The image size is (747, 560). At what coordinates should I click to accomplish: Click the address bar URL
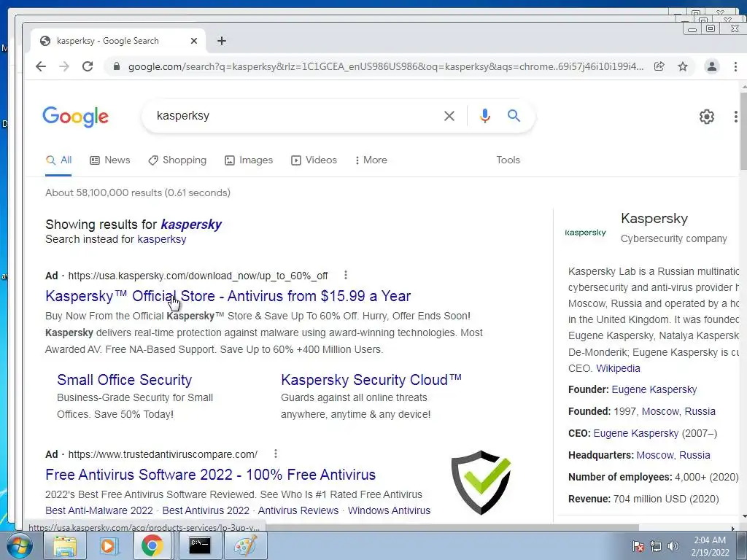click(x=386, y=66)
